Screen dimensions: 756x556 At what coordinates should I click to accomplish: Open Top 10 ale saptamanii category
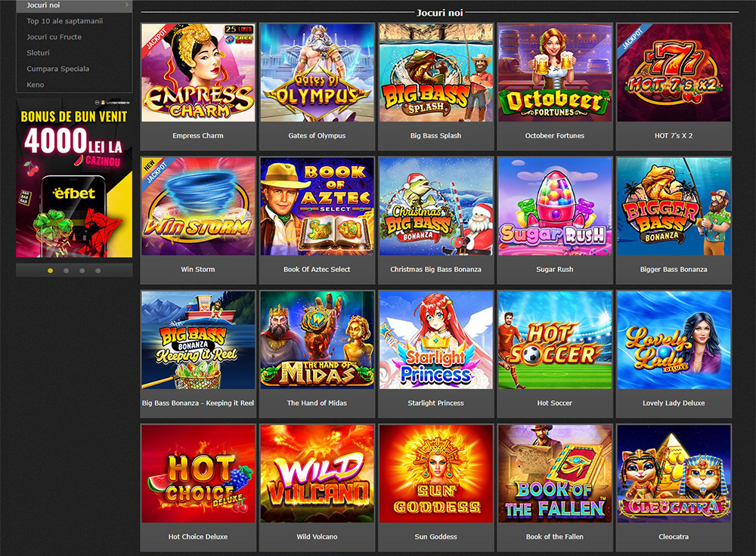tap(64, 21)
